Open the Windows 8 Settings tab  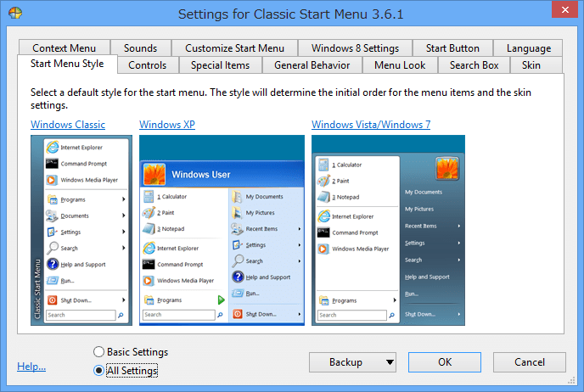point(355,48)
